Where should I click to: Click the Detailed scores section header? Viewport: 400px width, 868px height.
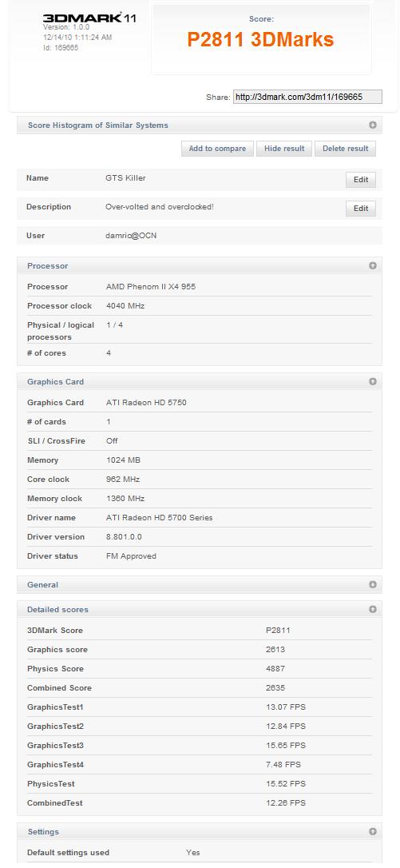pos(200,610)
